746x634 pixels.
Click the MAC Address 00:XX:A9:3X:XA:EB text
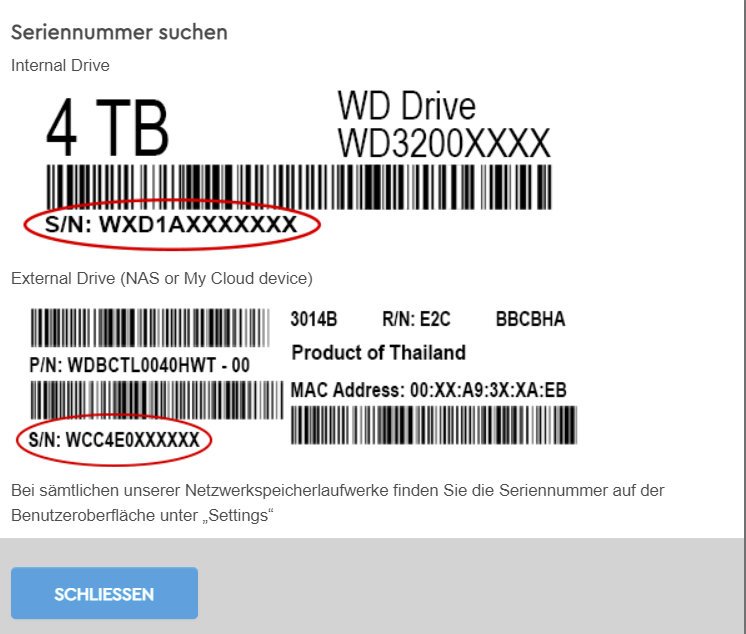(x=429, y=390)
